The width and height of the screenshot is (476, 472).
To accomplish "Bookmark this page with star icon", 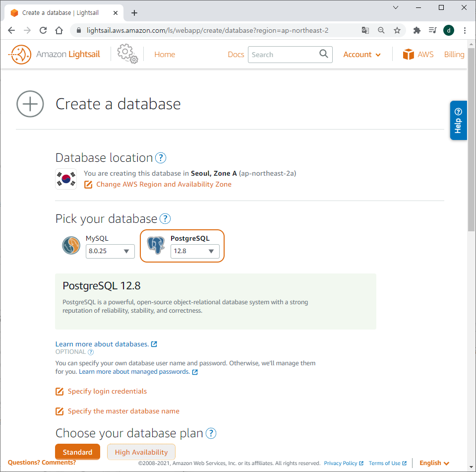I will [x=397, y=30].
